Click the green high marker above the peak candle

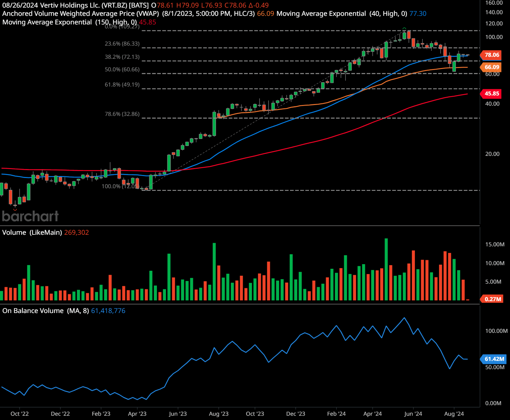pos(404,29)
